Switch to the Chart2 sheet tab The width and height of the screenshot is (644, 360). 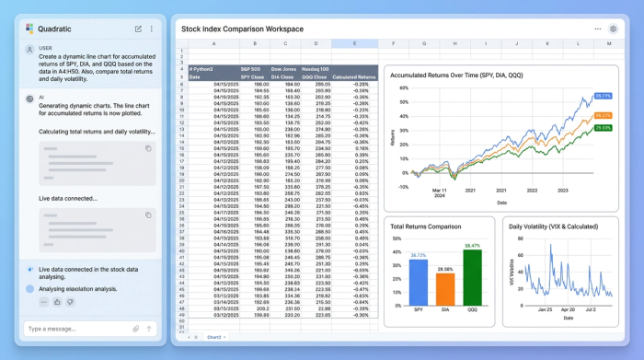point(214,337)
